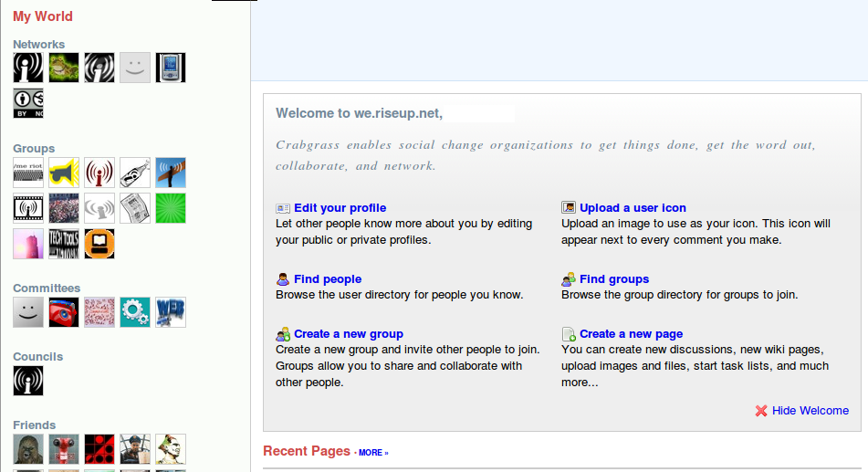The height and width of the screenshot is (472, 868).
Task: Select Create a new page
Action: pos(631,334)
